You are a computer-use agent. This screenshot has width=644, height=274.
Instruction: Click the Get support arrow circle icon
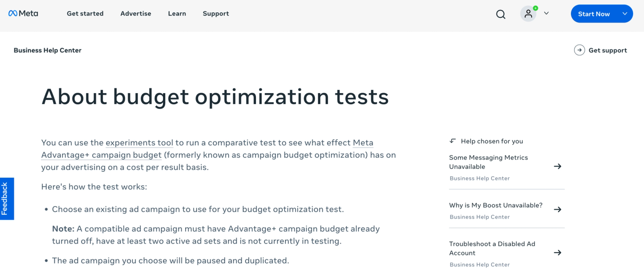tap(579, 50)
